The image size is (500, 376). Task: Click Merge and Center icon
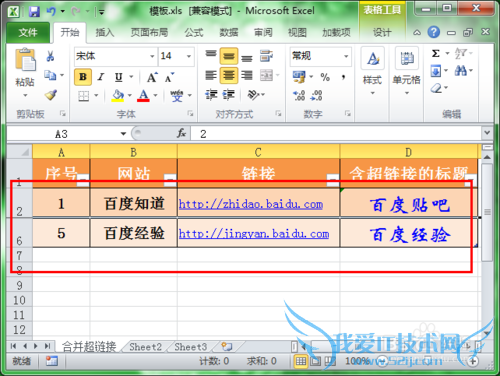coord(267,75)
